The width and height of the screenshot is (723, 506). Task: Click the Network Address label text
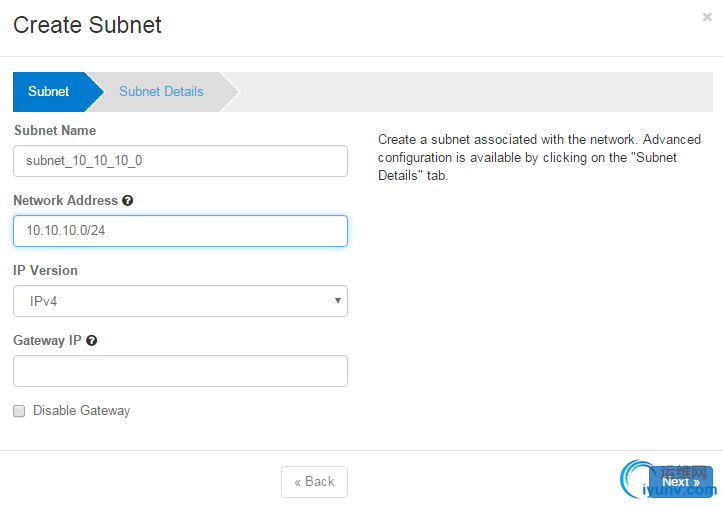(65, 201)
